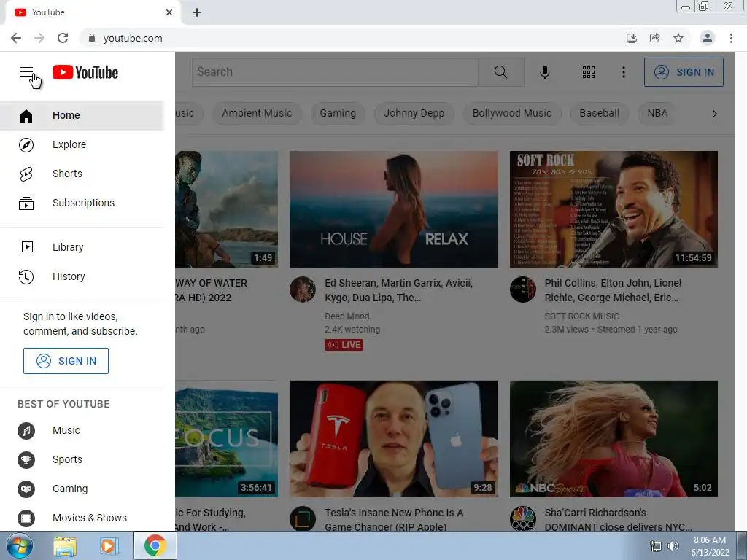Viewport: 747px width, 560px height.
Task: Select the Bollywood Music chip
Action: [512, 113]
